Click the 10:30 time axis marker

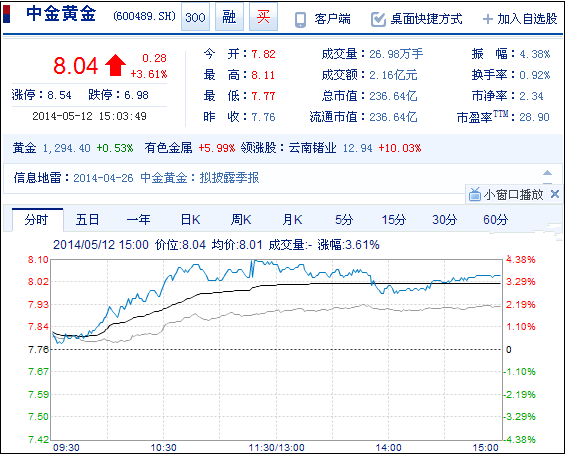click(x=164, y=448)
